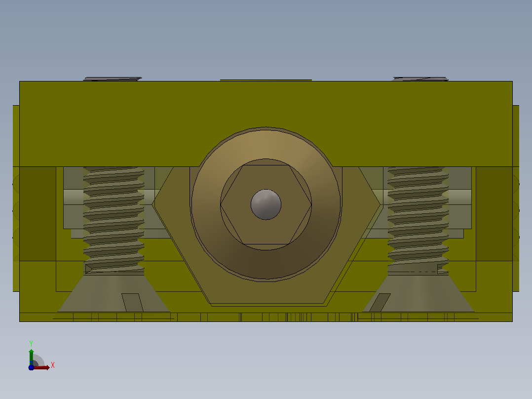Click the green Y axis arrow of the triad
The height and width of the screenshot is (399, 532).
(x=31, y=357)
